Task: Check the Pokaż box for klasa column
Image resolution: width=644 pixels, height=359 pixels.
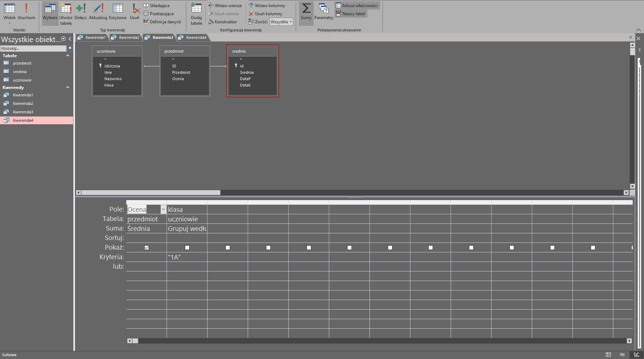Action: 187,247
